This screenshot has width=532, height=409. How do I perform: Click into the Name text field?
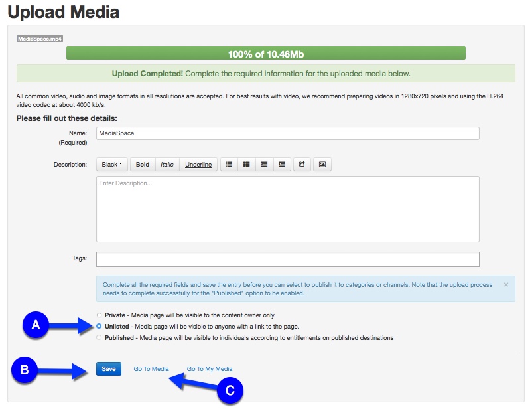click(287, 133)
